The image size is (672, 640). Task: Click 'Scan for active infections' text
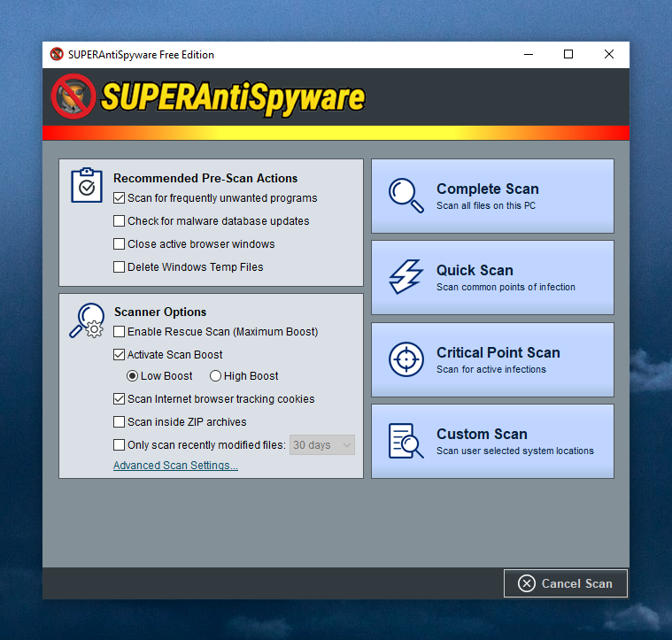click(491, 369)
